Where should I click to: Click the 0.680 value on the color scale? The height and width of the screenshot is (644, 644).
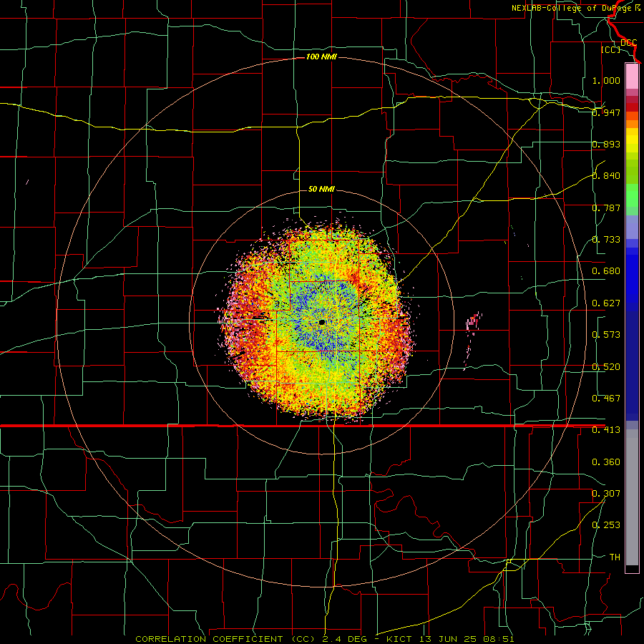pos(606,271)
